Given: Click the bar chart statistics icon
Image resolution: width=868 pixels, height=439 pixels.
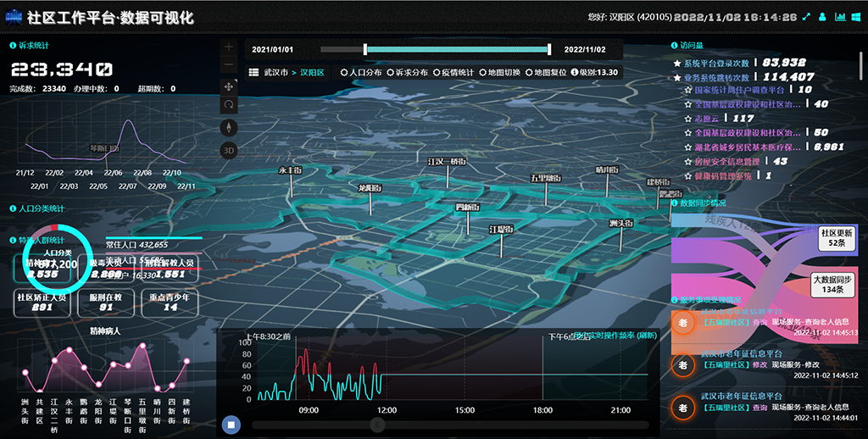Looking at the screenshot, I should tap(838, 17).
